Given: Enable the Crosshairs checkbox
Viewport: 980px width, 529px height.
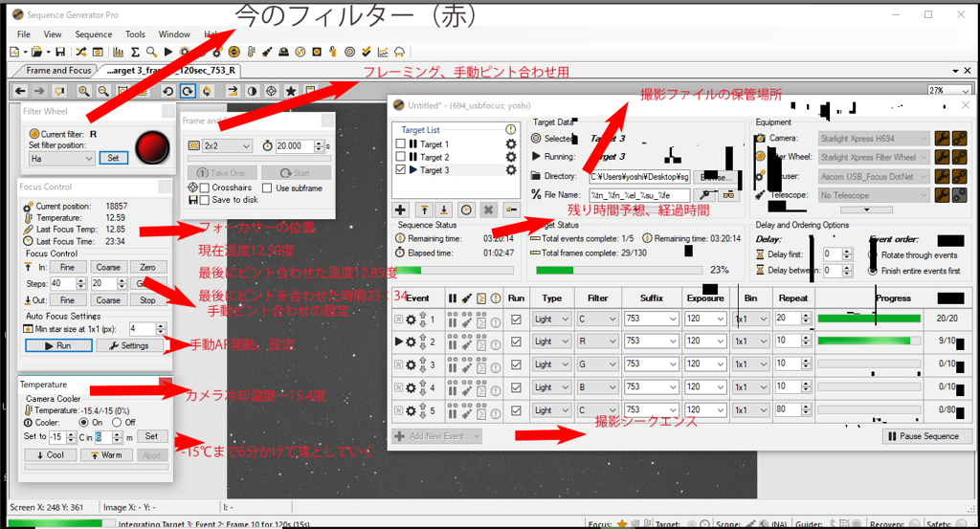Looking at the screenshot, I should 205,188.
